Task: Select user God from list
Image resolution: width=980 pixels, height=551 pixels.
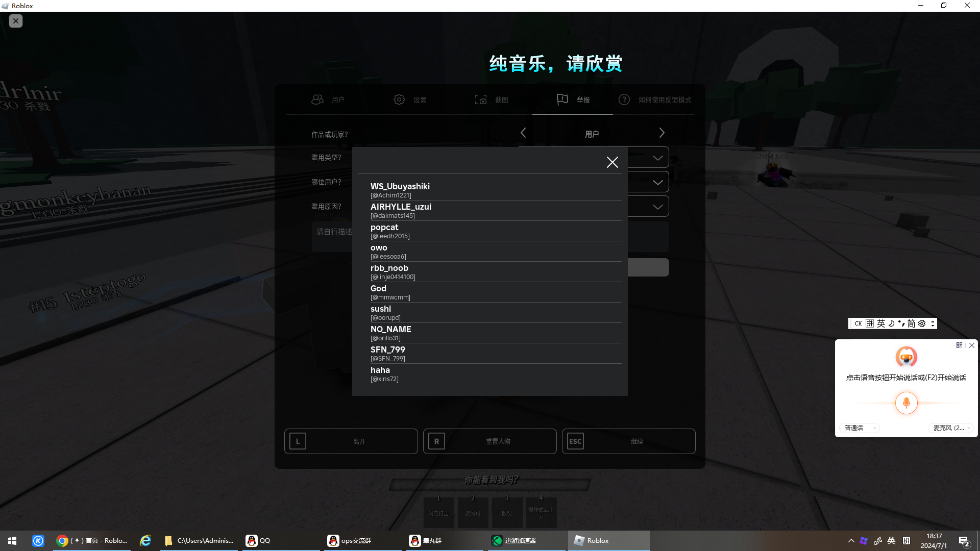Action: (x=496, y=292)
